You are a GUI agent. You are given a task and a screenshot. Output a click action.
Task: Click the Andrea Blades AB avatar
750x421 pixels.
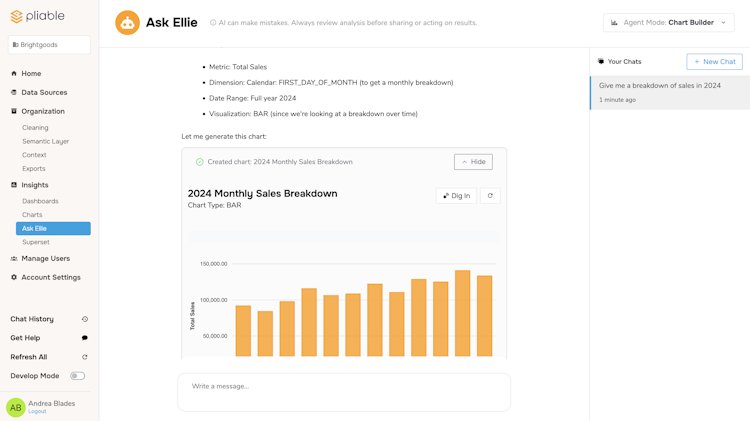[x=16, y=407]
